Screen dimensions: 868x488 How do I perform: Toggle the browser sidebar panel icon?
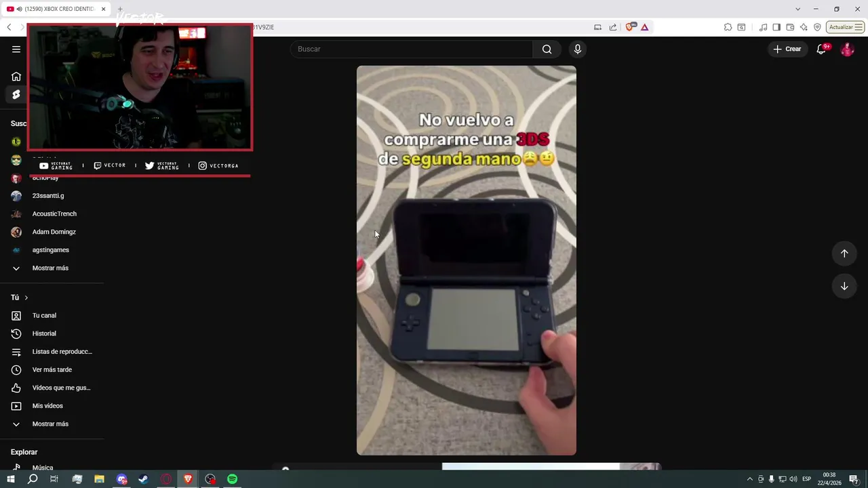(776, 27)
